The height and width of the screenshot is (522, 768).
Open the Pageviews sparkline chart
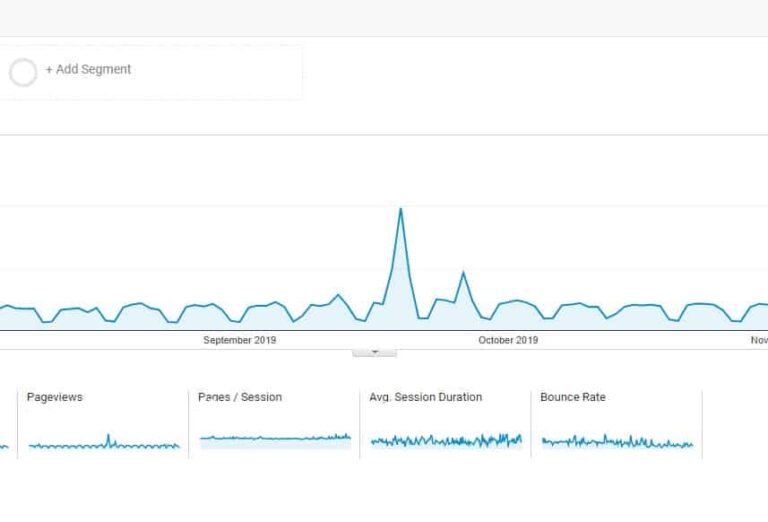coord(104,444)
